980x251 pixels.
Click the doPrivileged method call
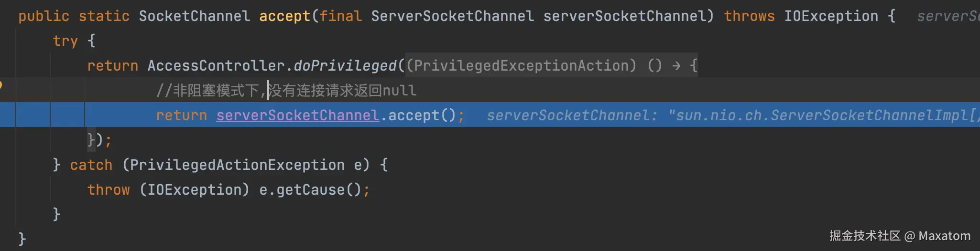tap(345, 66)
